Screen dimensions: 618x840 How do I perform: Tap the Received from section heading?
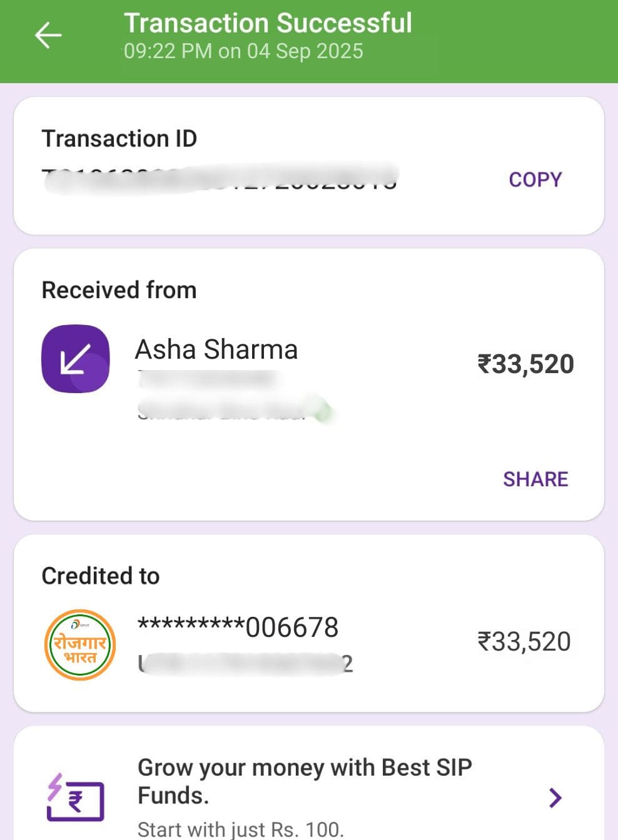[x=119, y=290]
